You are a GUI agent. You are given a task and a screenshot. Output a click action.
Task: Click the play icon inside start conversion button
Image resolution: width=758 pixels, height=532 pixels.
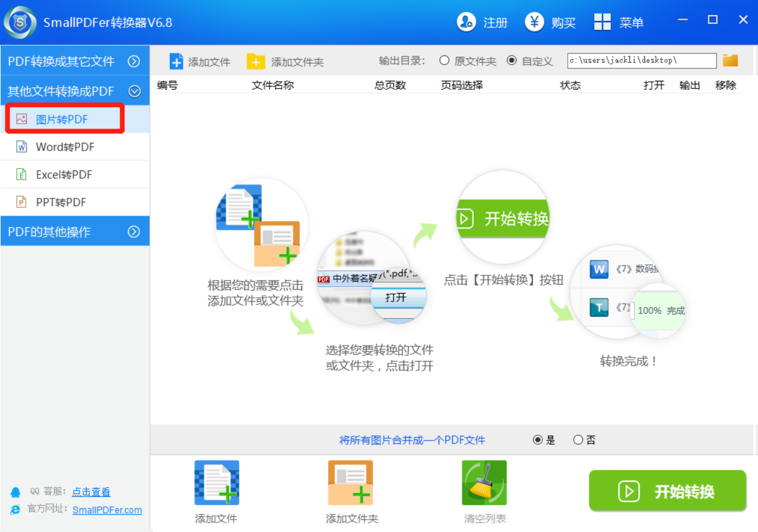pos(629,491)
